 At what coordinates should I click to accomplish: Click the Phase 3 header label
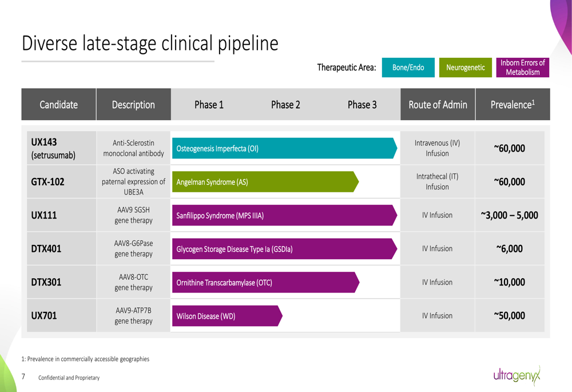pyautogui.click(x=362, y=105)
